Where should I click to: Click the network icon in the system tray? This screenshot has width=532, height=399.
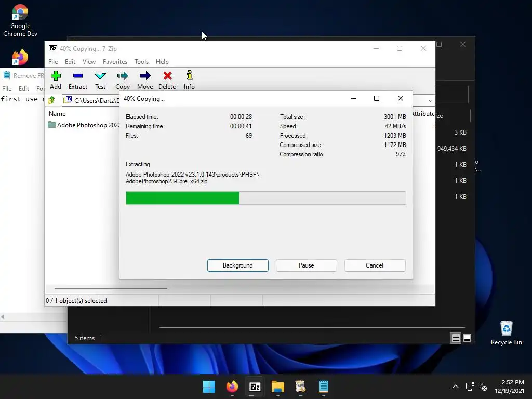[470, 387]
